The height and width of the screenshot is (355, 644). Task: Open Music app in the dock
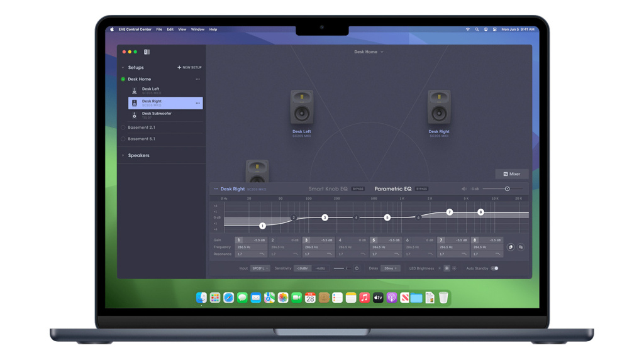[364, 298]
